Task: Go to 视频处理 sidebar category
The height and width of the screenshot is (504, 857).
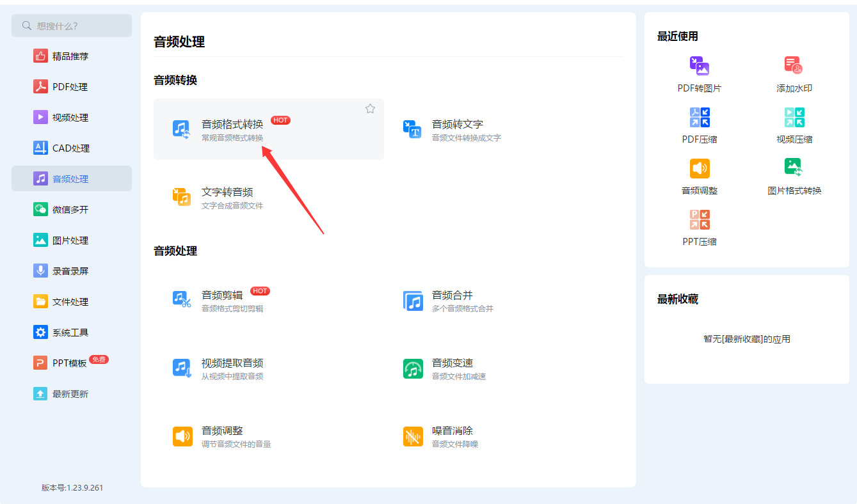Action: point(72,118)
